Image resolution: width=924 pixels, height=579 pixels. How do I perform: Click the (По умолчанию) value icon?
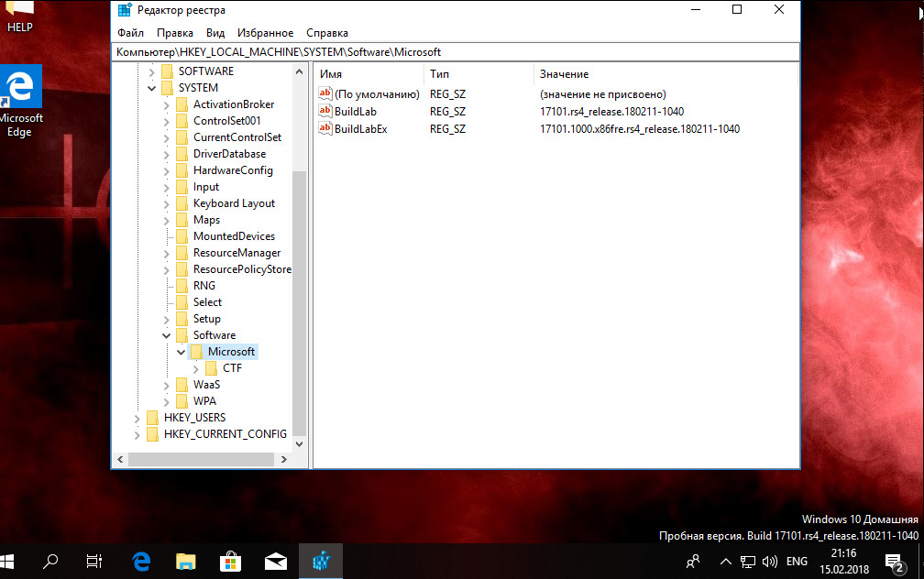tap(325, 93)
